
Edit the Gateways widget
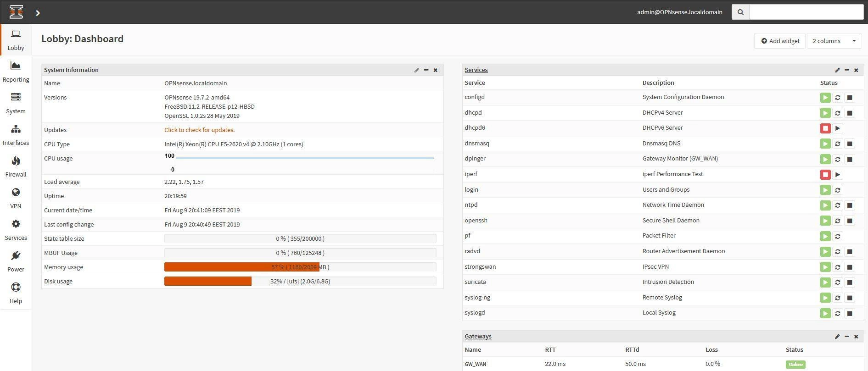[x=837, y=337]
